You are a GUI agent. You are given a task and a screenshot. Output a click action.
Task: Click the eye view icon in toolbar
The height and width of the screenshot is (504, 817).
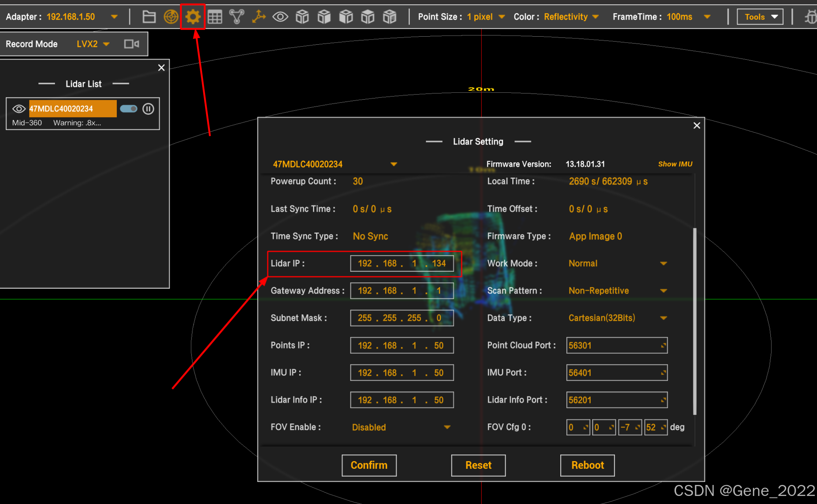(x=280, y=17)
